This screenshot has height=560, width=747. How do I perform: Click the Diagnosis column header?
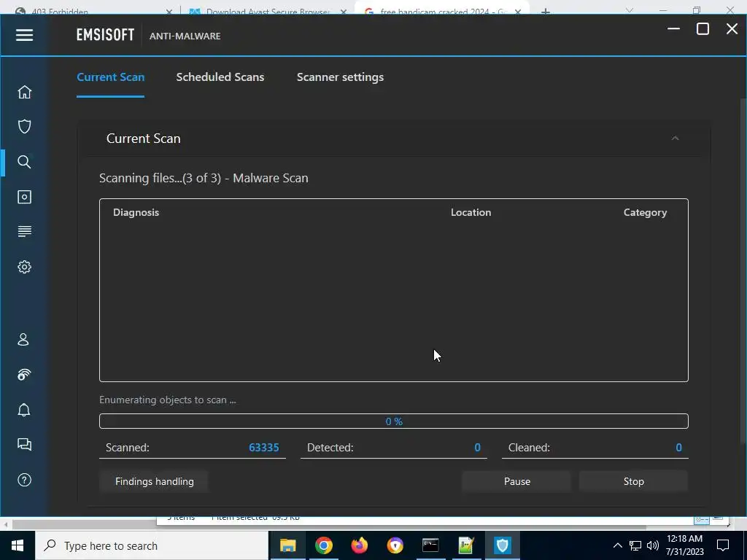[x=136, y=212]
